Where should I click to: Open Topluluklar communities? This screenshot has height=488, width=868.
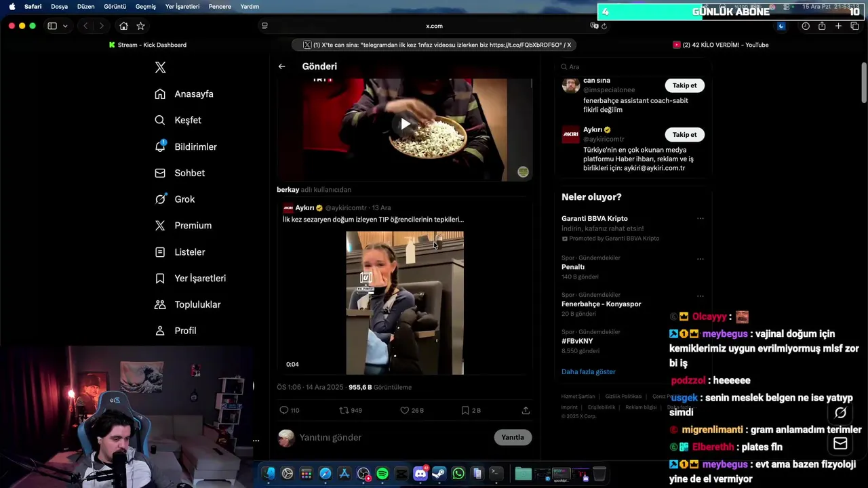point(187,305)
